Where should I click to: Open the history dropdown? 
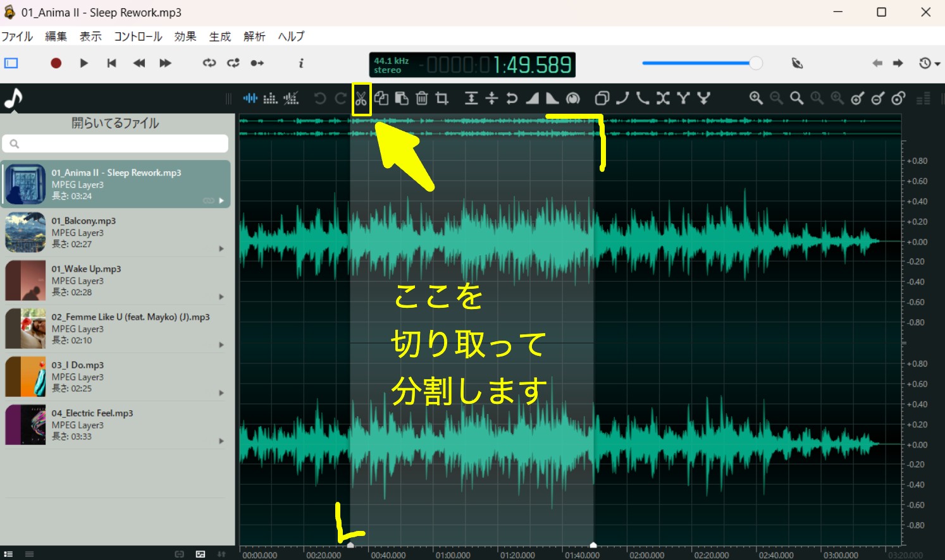click(930, 63)
